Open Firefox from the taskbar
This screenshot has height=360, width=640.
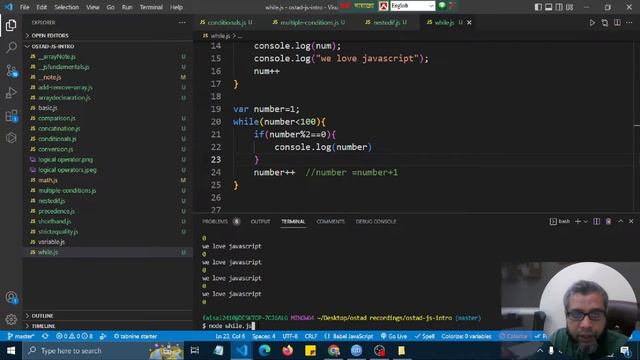pyautogui.click(x=287, y=351)
